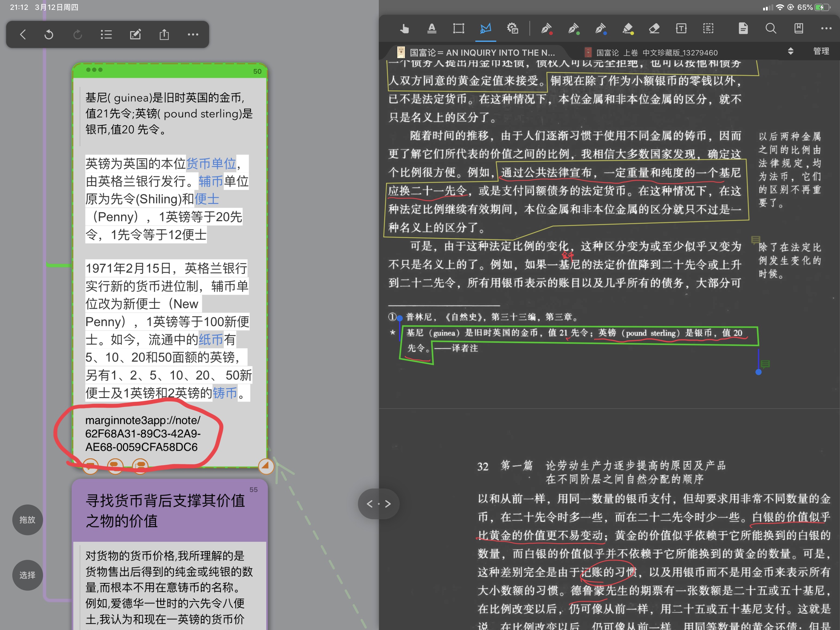840x630 pixels.
Task: Tap the 拖放 drag mode button
Action: [27, 520]
